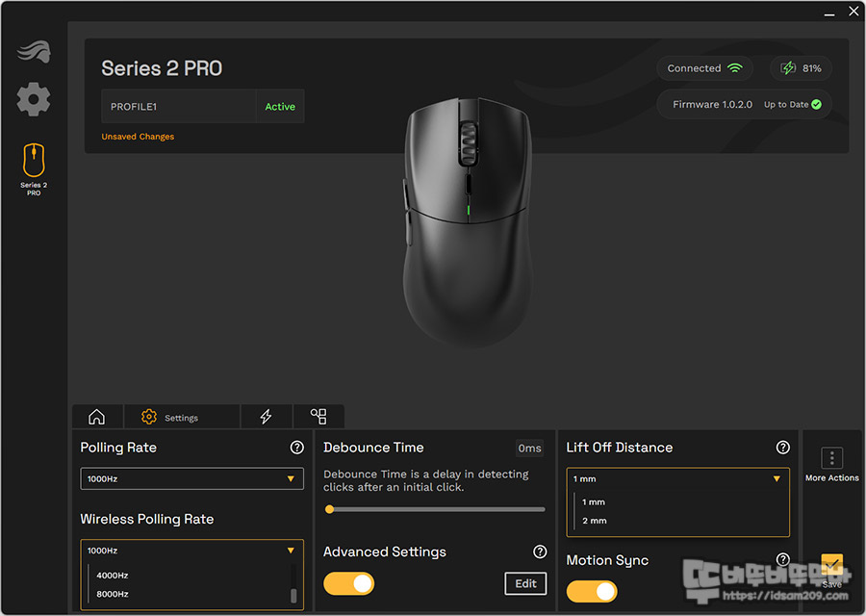Choose 8000Hz wireless polling rate
Image resolution: width=866 pixels, height=616 pixels.
113,594
